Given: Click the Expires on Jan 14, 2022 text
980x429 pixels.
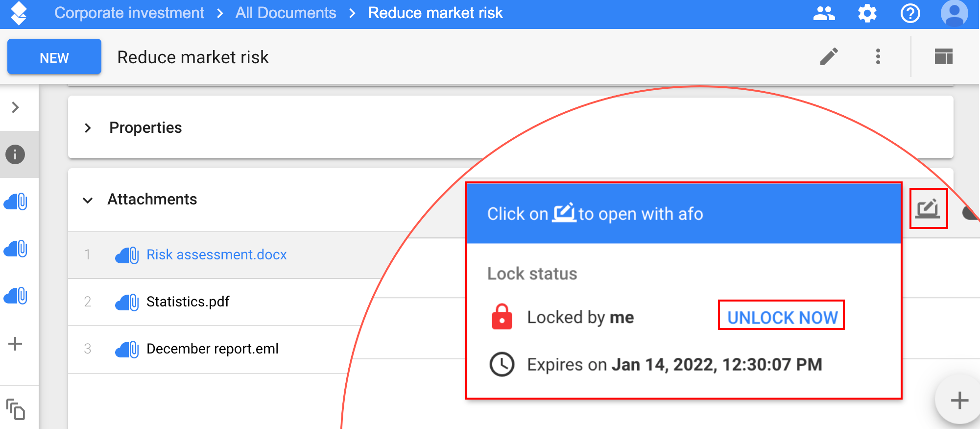Looking at the screenshot, I should 674,364.
